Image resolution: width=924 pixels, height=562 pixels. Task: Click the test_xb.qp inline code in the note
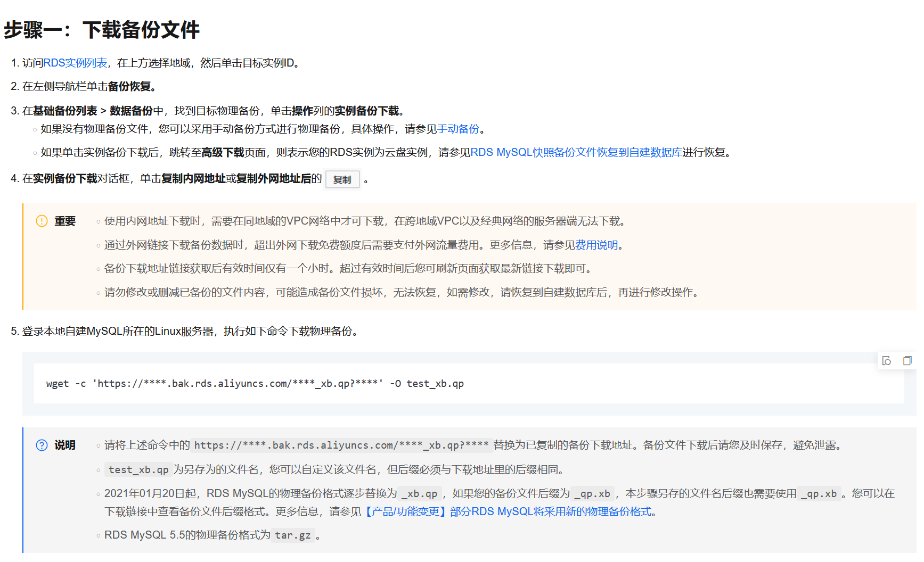coord(138,470)
